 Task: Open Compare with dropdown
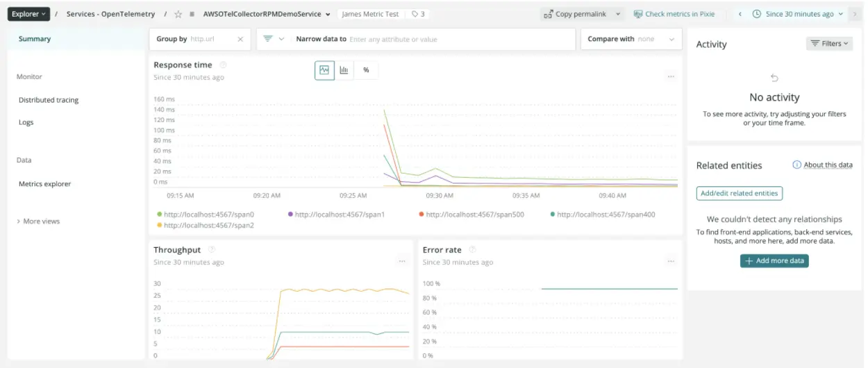pyautogui.click(x=631, y=40)
